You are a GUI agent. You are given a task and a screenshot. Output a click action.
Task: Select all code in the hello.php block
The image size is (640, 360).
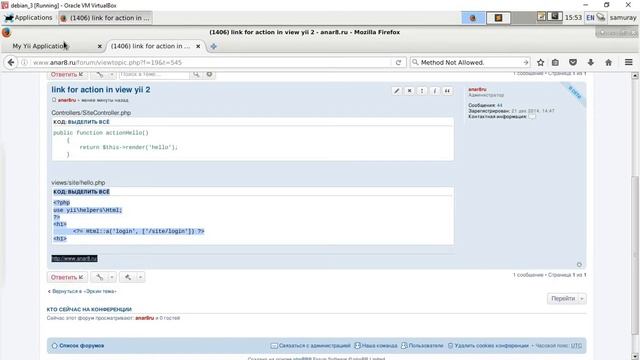[89, 192]
